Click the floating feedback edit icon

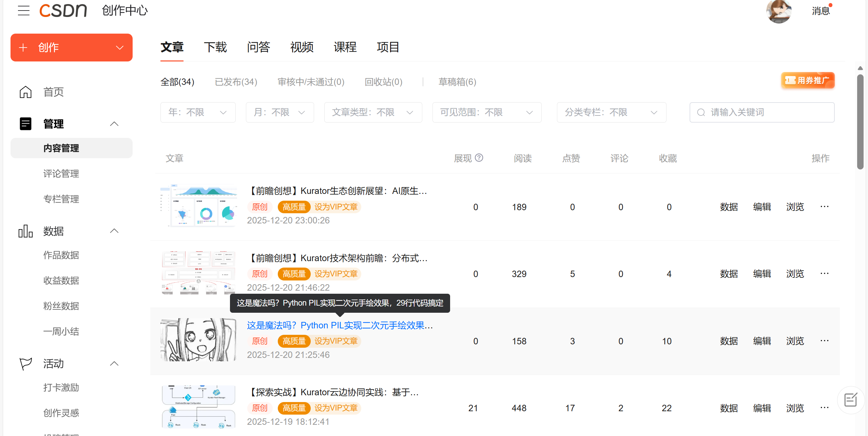(850, 400)
